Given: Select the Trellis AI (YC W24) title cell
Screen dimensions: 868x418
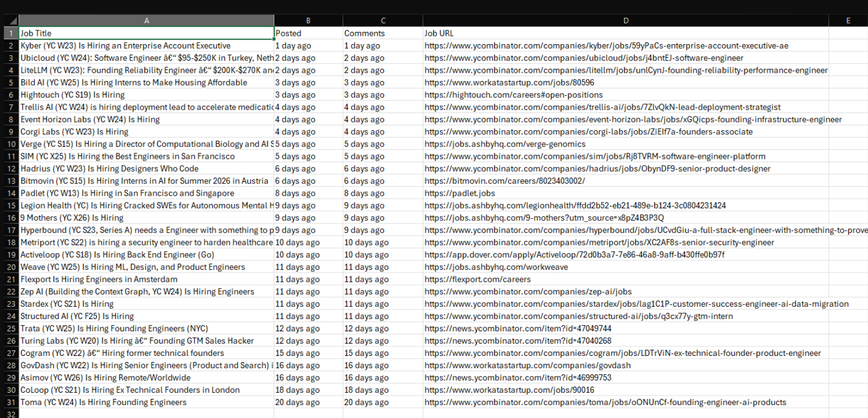Looking at the screenshot, I should 147,107.
